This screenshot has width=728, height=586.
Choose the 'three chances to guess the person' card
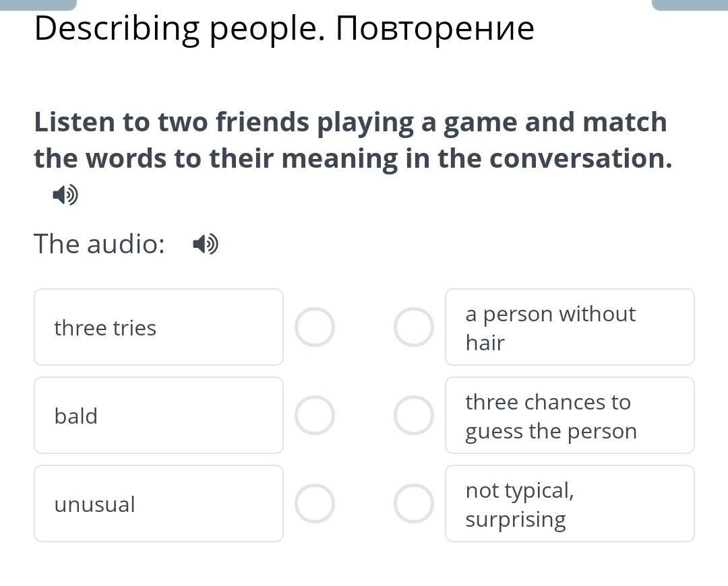(570, 416)
